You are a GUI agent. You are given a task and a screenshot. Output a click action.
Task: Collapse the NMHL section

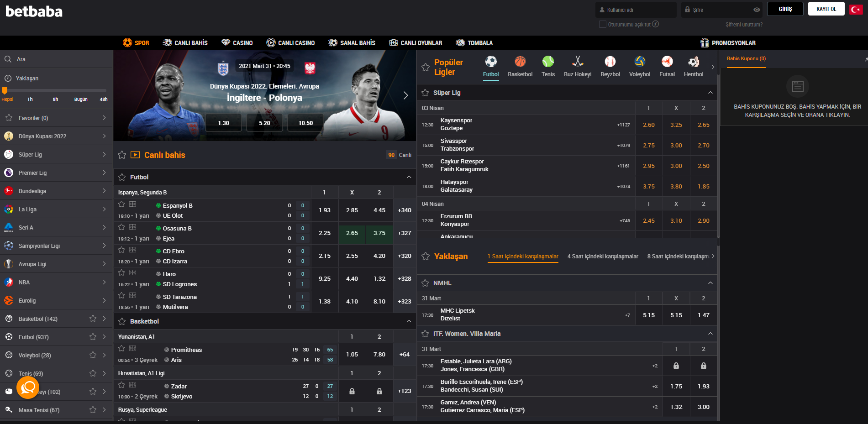pyautogui.click(x=710, y=283)
